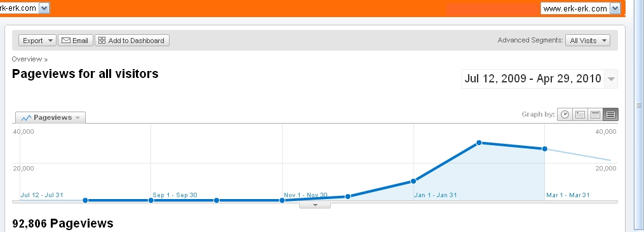The width and height of the screenshot is (644, 232).
Task: Open the www.erk-erk.com account dropdown arrow
Action: point(615,8)
